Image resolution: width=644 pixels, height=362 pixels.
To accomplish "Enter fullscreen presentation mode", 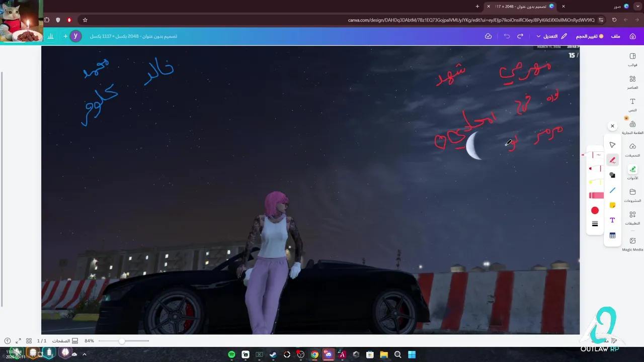I will pyautogui.click(x=18, y=341).
